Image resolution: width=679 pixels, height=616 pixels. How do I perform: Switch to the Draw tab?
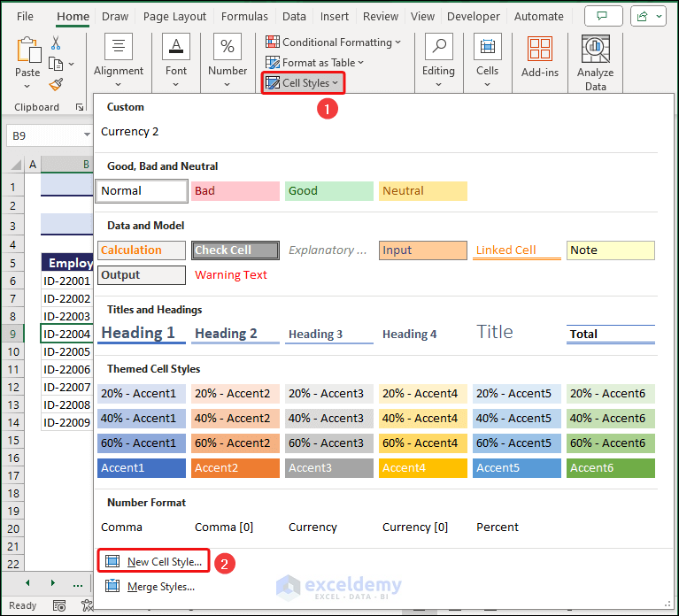tap(115, 17)
